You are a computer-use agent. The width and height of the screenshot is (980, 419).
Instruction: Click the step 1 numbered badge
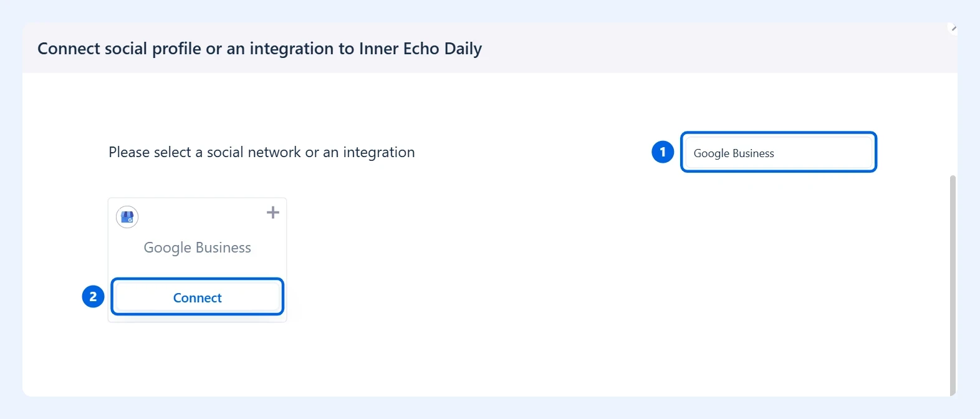tap(663, 152)
